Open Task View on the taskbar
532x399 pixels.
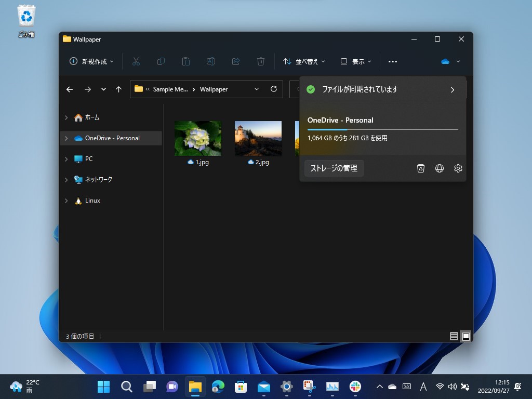[x=149, y=387]
